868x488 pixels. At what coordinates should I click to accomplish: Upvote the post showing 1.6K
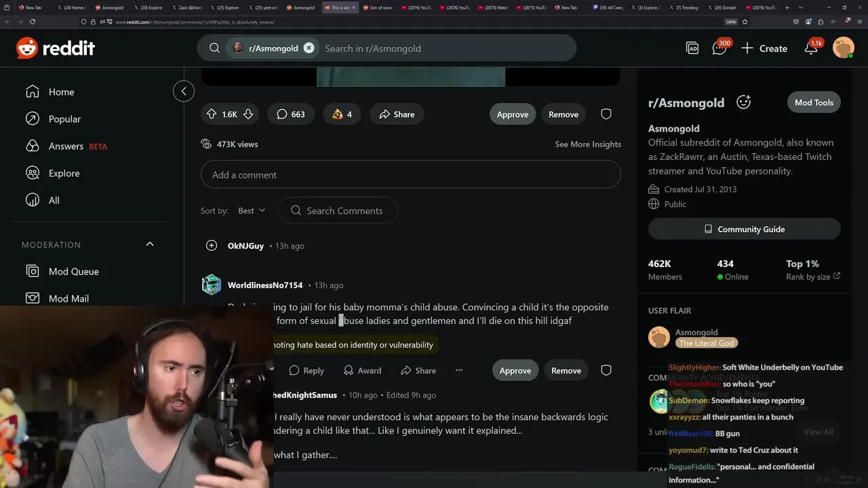tap(212, 115)
